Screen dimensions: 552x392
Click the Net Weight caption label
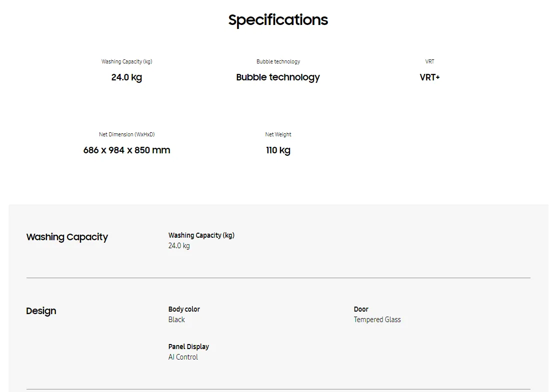(278, 135)
